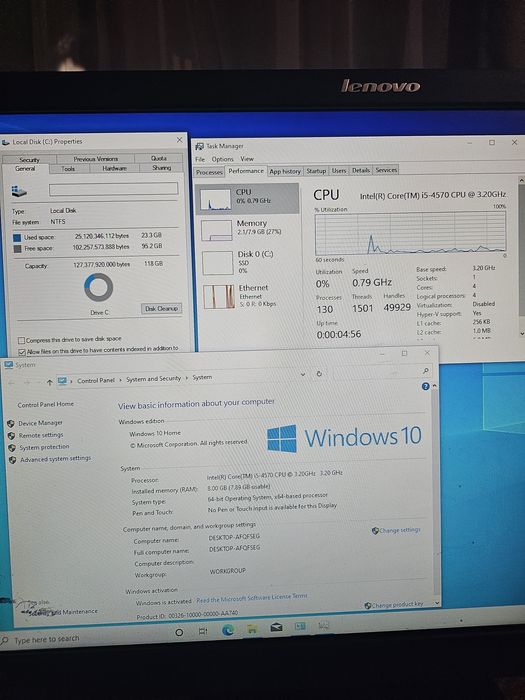Expand the System address bar history dropdown

pyautogui.click(x=303, y=375)
